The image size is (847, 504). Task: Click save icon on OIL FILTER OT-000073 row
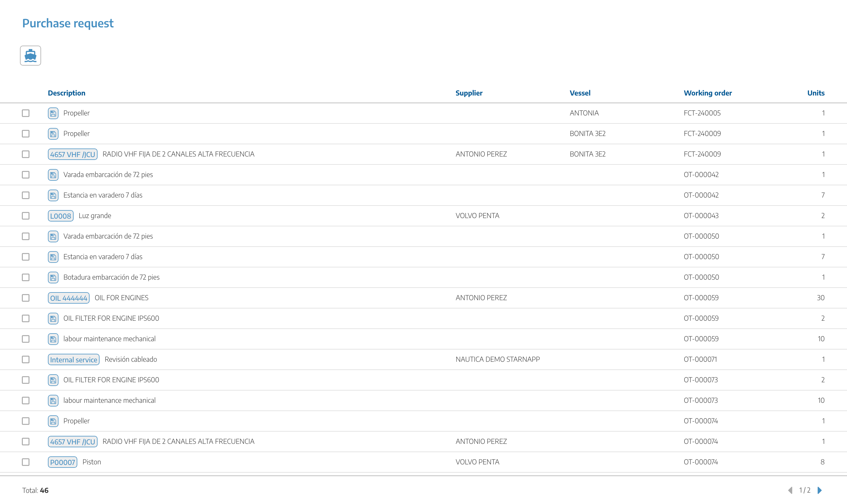click(53, 380)
